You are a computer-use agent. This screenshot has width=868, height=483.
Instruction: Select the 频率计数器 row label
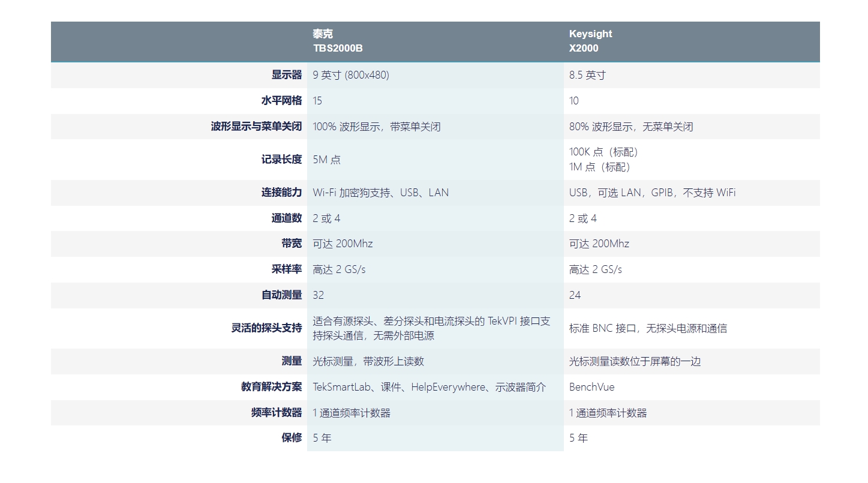pos(277,413)
